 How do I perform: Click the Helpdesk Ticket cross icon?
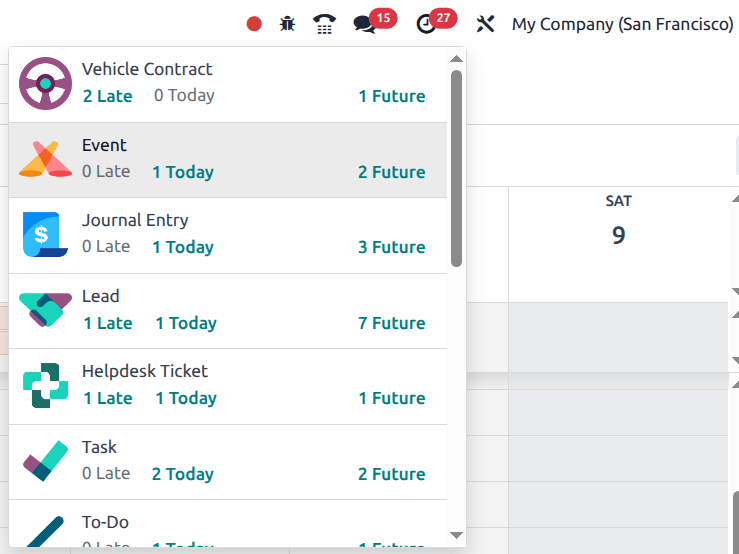[45, 386]
